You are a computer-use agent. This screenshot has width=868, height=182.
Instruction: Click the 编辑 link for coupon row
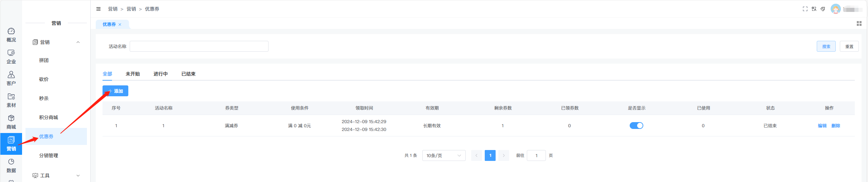pyautogui.click(x=822, y=126)
